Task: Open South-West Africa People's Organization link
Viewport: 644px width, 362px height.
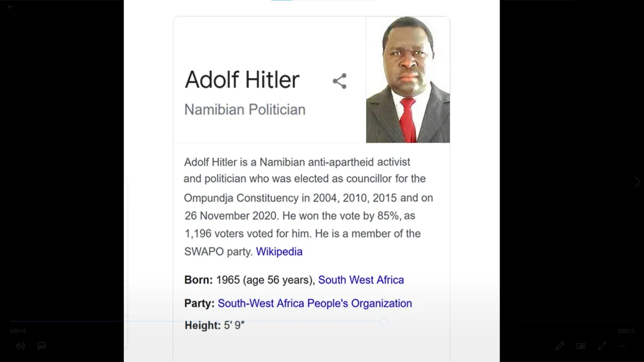Action: (314, 303)
